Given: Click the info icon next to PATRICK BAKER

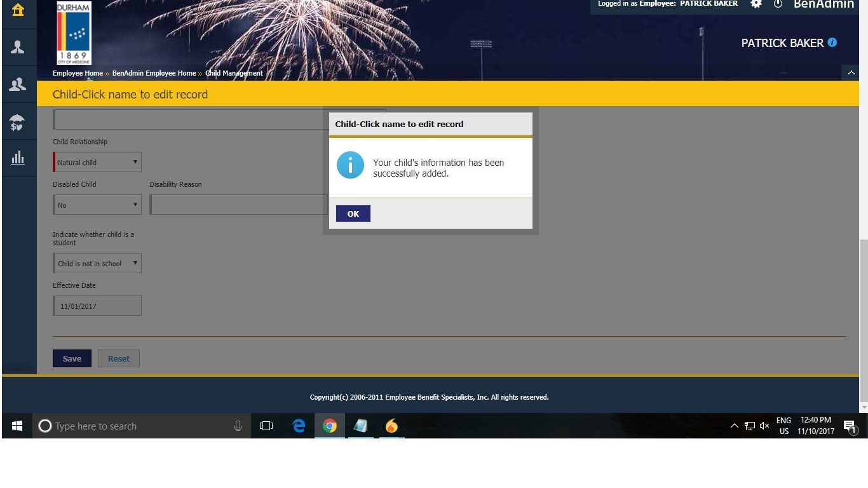Looking at the screenshot, I should [x=833, y=43].
